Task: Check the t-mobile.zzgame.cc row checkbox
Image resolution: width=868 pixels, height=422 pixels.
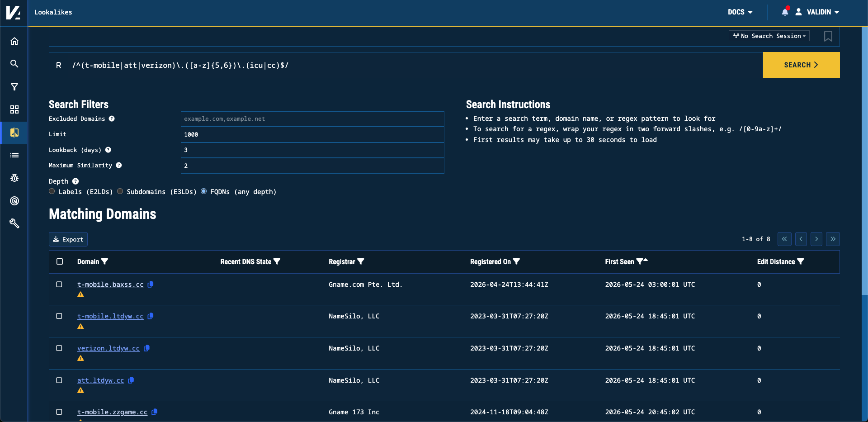Action: click(59, 412)
